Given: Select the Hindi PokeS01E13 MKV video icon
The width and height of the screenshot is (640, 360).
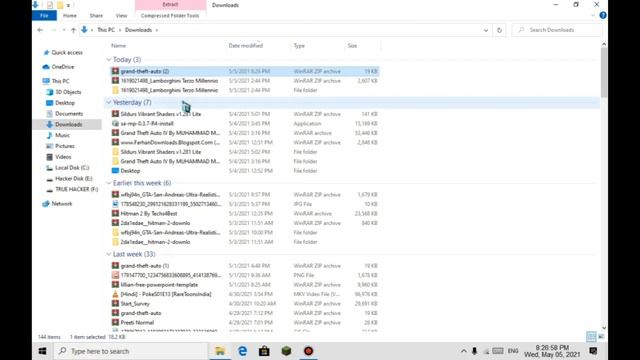Looking at the screenshot, I should [x=116, y=294].
